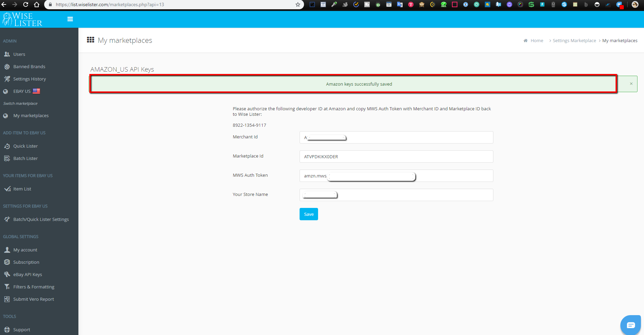Click the browser forward arrow
644x335 pixels.
click(15, 4)
